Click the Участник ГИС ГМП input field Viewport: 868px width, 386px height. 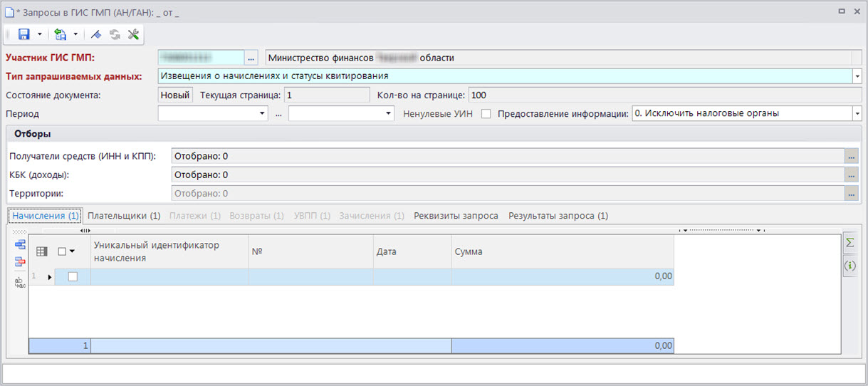pyautogui.click(x=200, y=58)
